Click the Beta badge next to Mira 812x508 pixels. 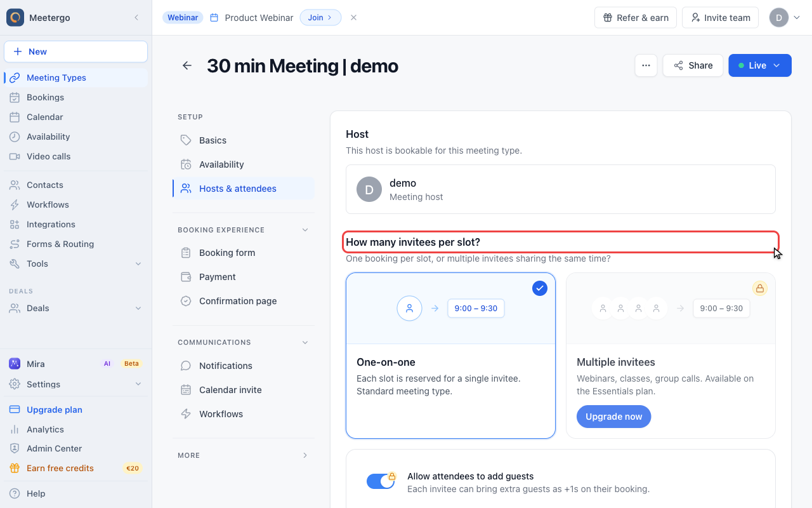(131, 364)
